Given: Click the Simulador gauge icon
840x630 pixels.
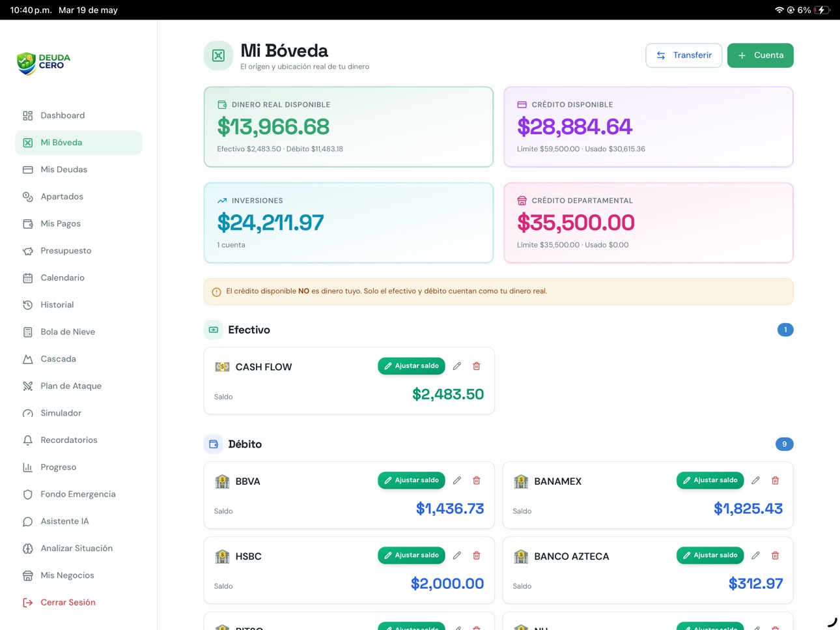Looking at the screenshot, I should (x=27, y=413).
